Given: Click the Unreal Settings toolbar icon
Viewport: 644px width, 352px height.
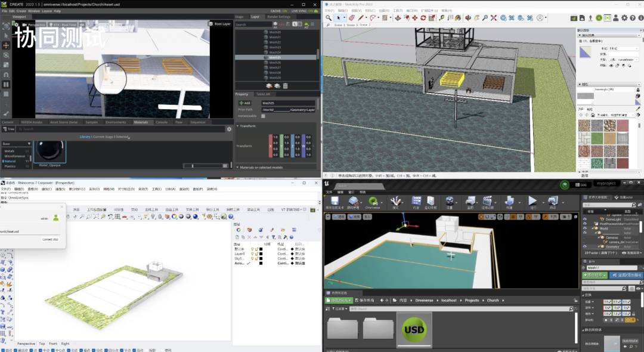Looking at the screenshot, I should coord(450,201).
